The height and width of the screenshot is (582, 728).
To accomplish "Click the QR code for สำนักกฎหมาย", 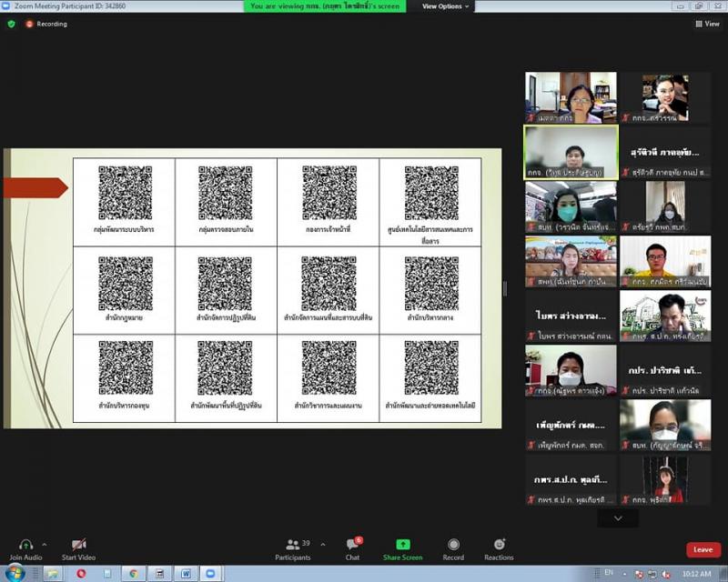I will [126, 283].
